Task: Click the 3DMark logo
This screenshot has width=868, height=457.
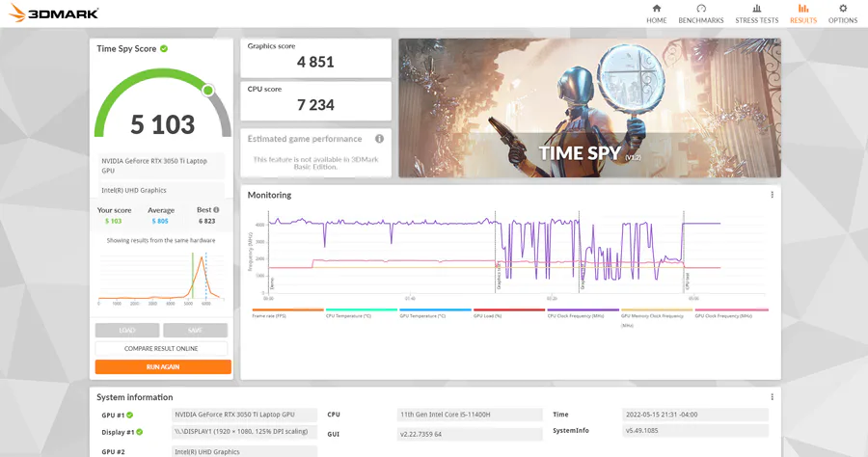Action: coord(54,13)
